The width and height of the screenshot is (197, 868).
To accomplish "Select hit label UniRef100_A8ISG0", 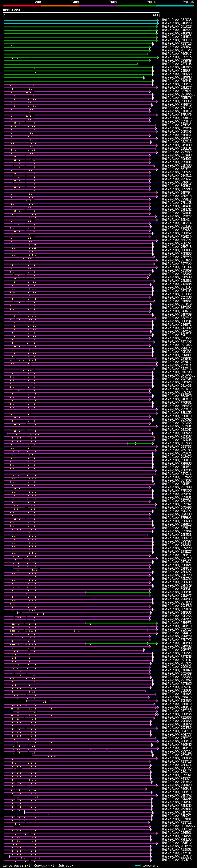I will click(x=176, y=443).
